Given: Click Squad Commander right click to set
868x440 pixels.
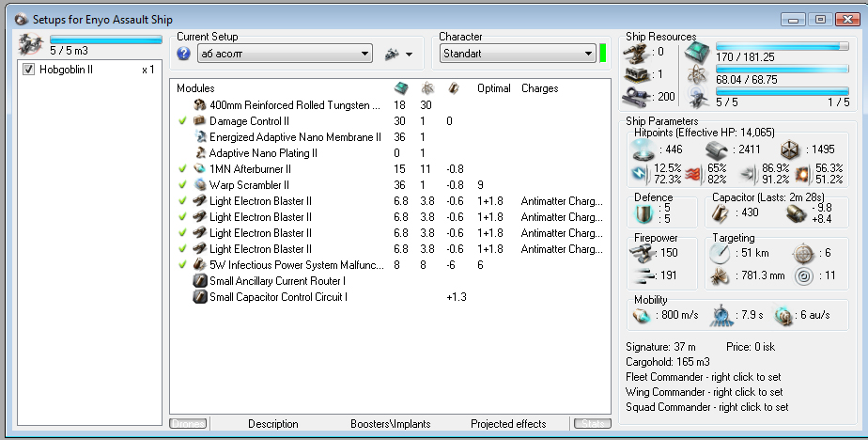Looking at the screenshot, I should [x=707, y=407].
